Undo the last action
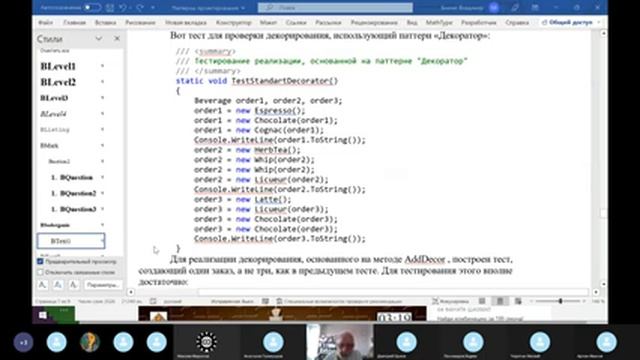This screenshot has width=640, height=360. (x=123, y=7)
